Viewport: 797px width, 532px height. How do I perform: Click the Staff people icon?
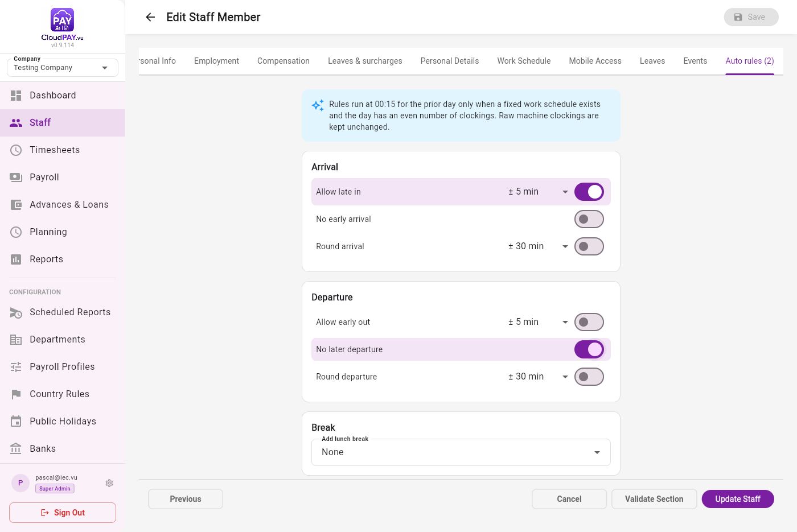16,123
